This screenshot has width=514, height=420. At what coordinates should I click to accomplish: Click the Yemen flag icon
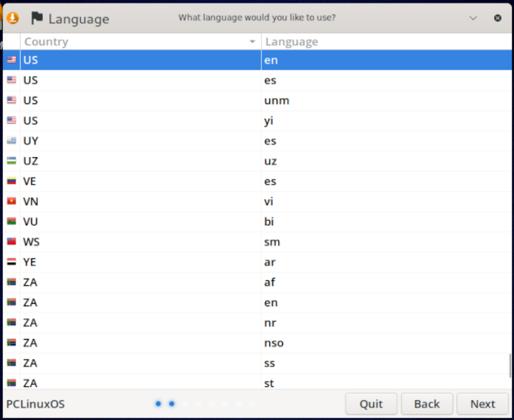[12, 262]
